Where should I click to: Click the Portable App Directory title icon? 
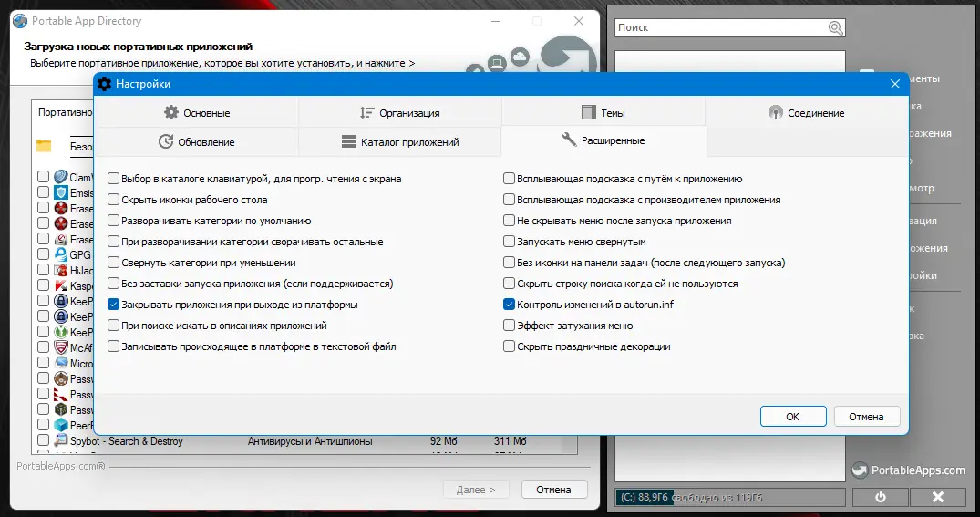point(21,21)
